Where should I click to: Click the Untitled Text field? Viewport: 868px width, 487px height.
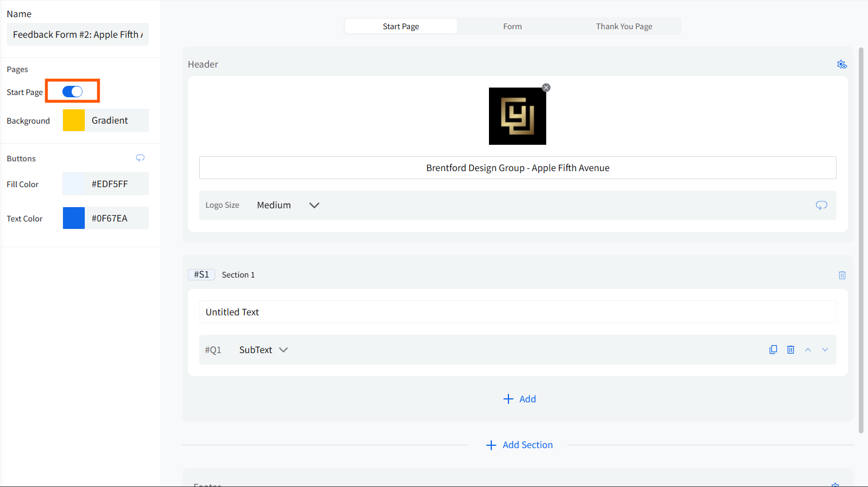tap(518, 312)
